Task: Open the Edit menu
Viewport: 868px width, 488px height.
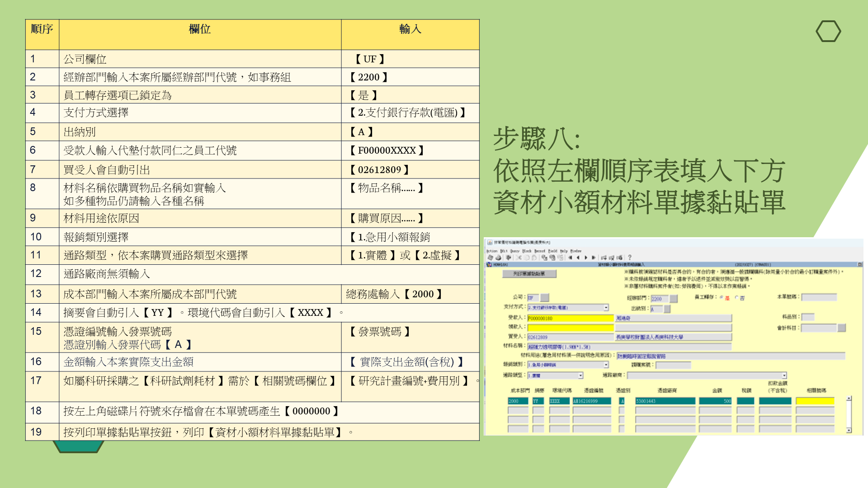Action: click(x=504, y=251)
